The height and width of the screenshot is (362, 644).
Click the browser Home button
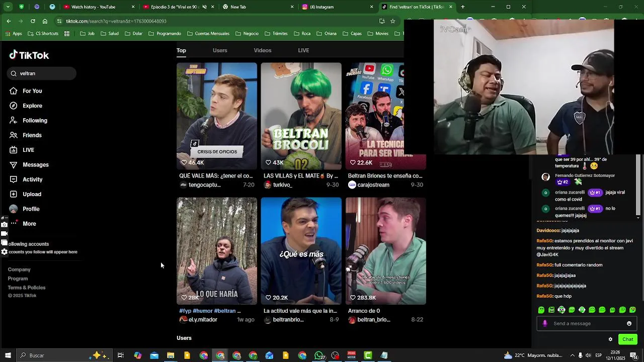tap(45, 21)
